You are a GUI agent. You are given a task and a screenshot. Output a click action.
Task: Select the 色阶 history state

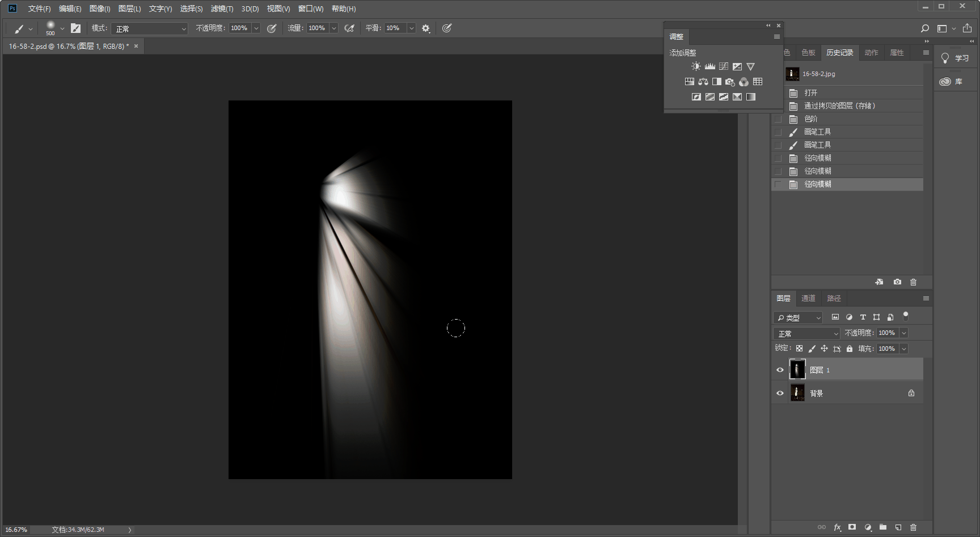[x=811, y=119]
